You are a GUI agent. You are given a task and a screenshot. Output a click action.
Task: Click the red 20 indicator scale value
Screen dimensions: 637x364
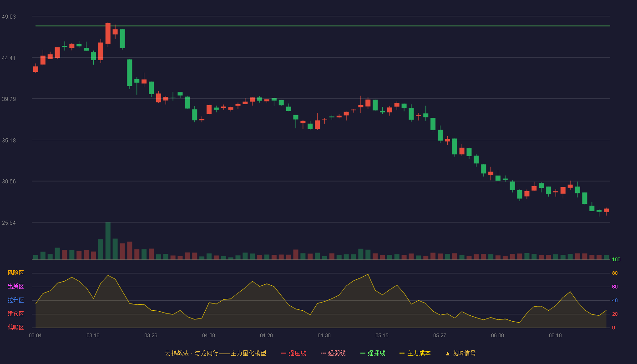(x=615, y=314)
